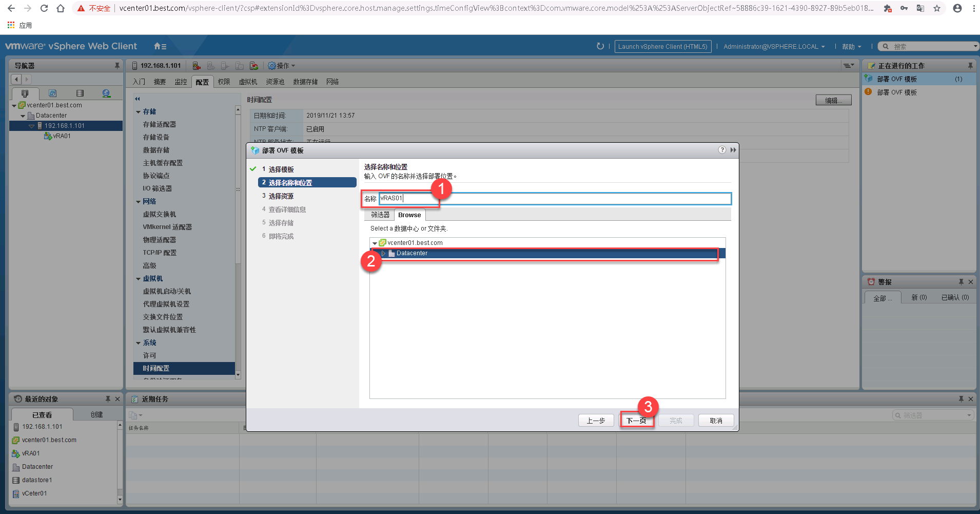
Task: Click the 下一页 next button
Action: point(636,421)
